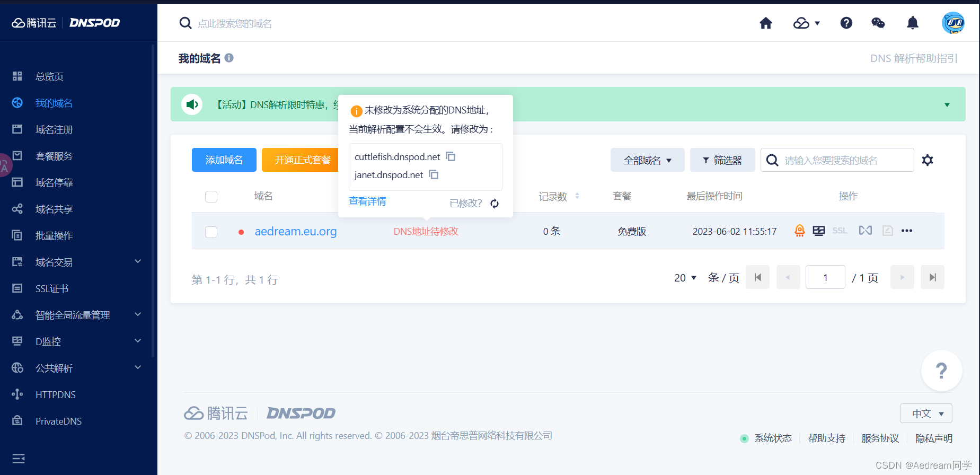Screen dimensions: 980x475
Task: Click the floating help question button
Action: (941, 371)
